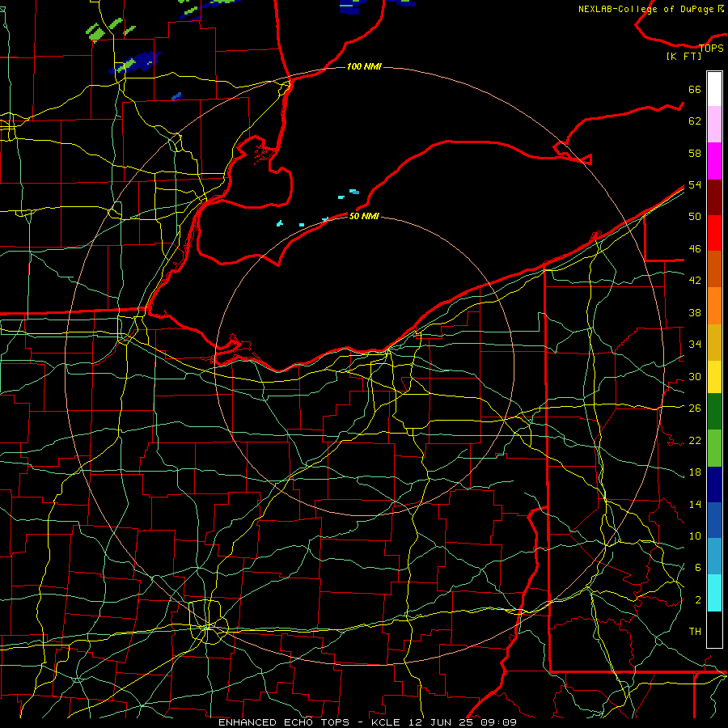Click the light blue 6 kft legend swatch

point(714,557)
